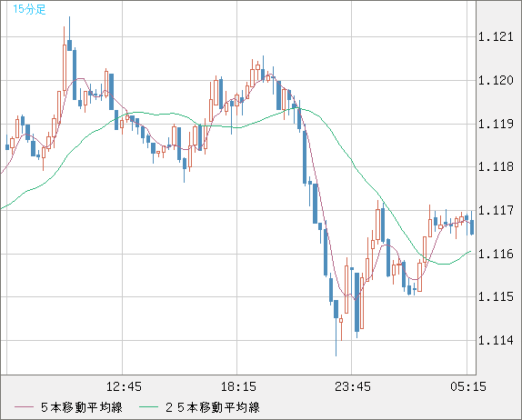Click the 12:45 time axis label

[x=124, y=386]
